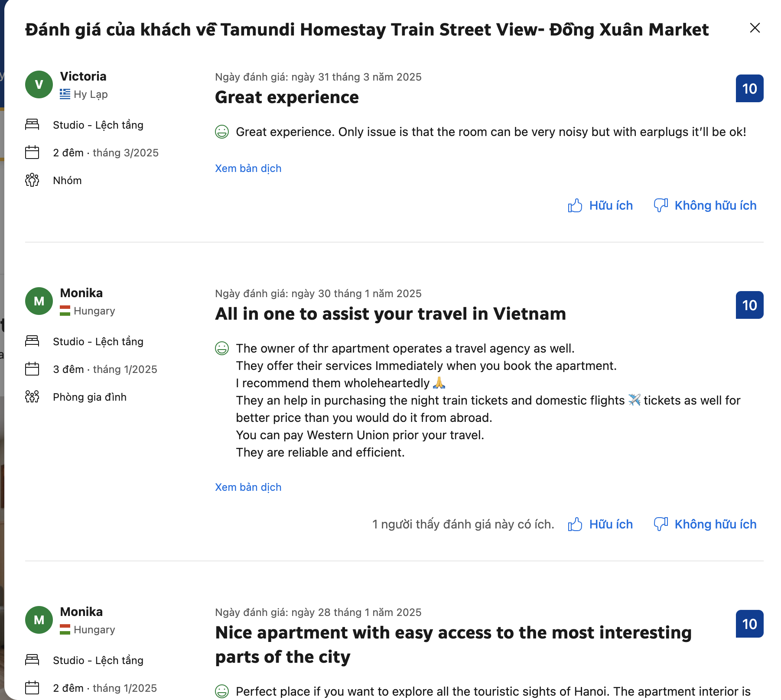Click Monika's avatar on the January 30 review
This screenshot has width=781, height=700.
39,301
